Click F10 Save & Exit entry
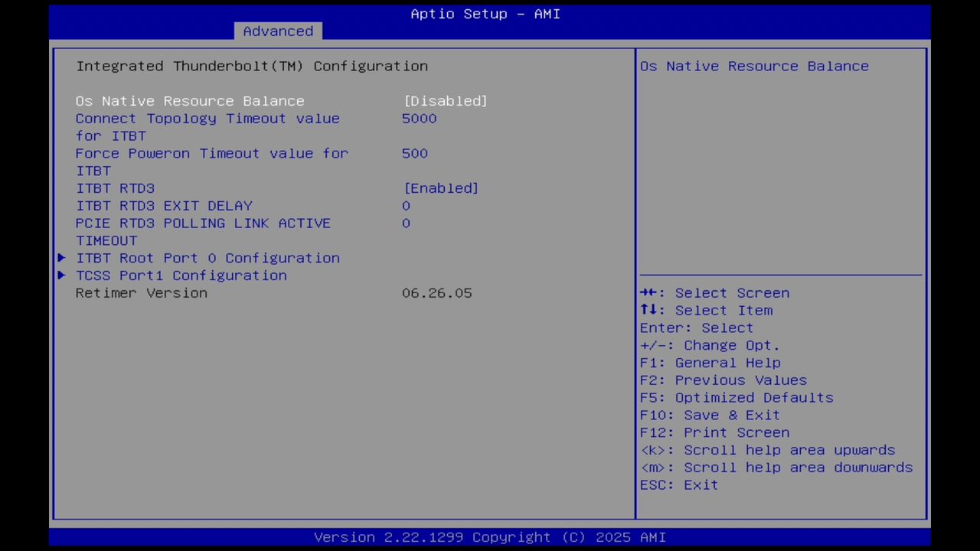980x551 pixels. (731, 414)
